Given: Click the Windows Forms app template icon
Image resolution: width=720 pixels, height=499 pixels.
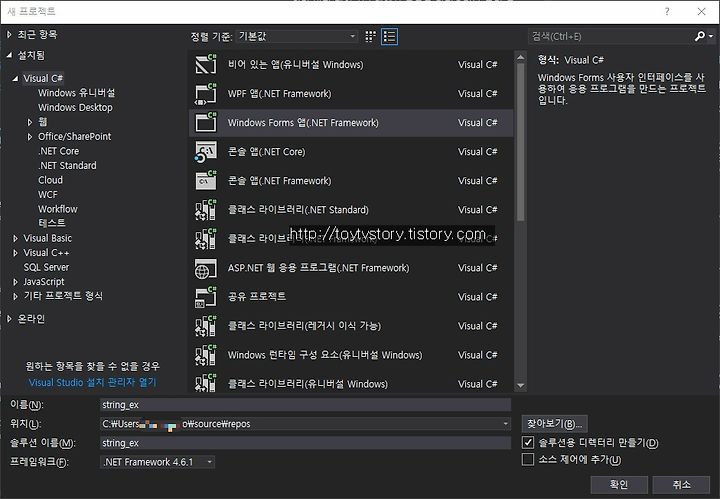Looking at the screenshot, I should (x=206, y=123).
